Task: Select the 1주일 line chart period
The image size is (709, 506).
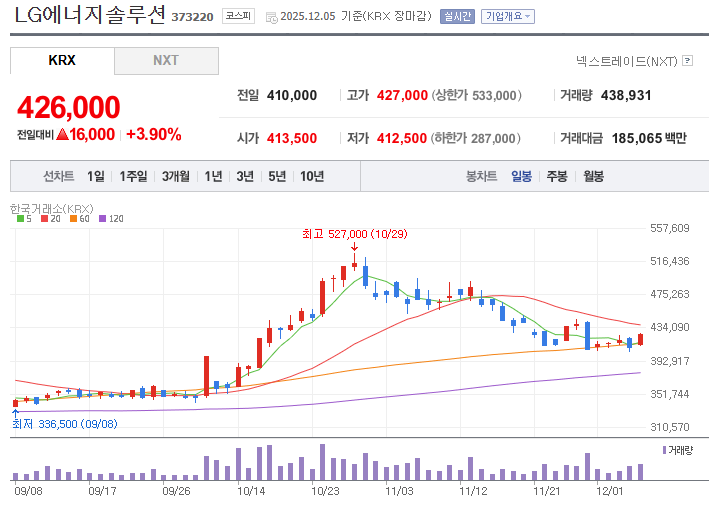Action: tap(133, 176)
